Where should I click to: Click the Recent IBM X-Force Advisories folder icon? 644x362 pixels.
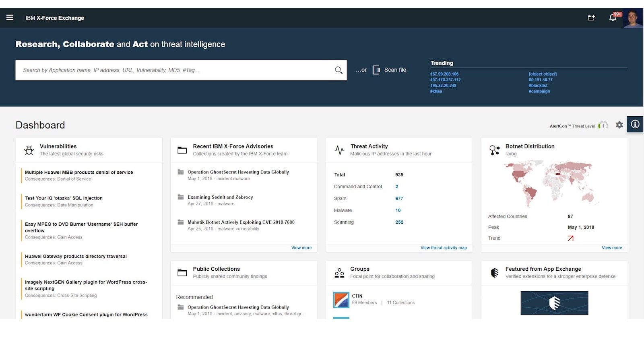(x=182, y=150)
